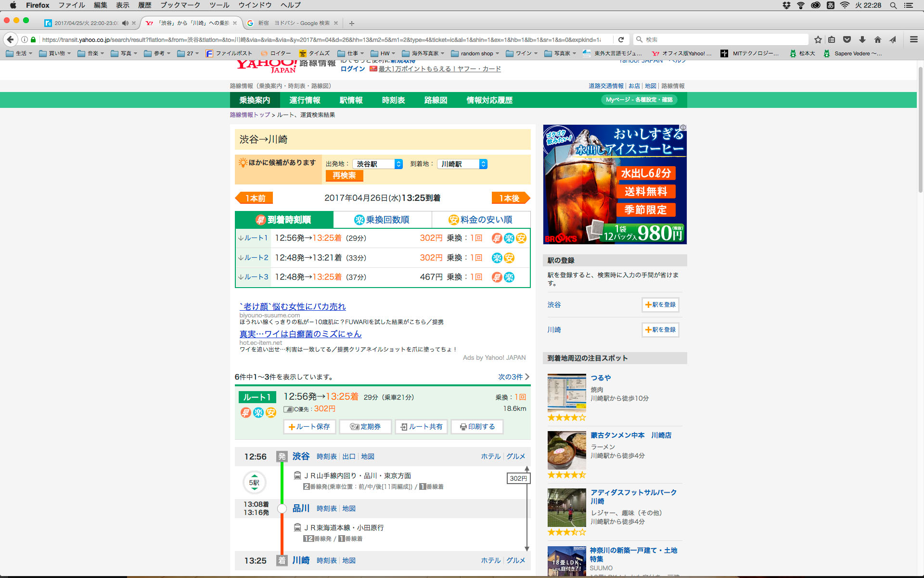Open new tab plus button
This screenshot has height=578, width=924.
click(x=352, y=23)
